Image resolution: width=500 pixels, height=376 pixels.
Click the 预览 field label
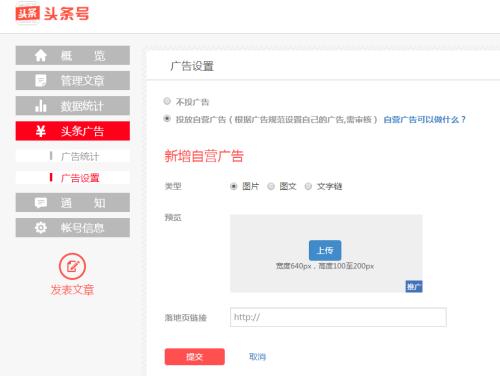click(173, 218)
